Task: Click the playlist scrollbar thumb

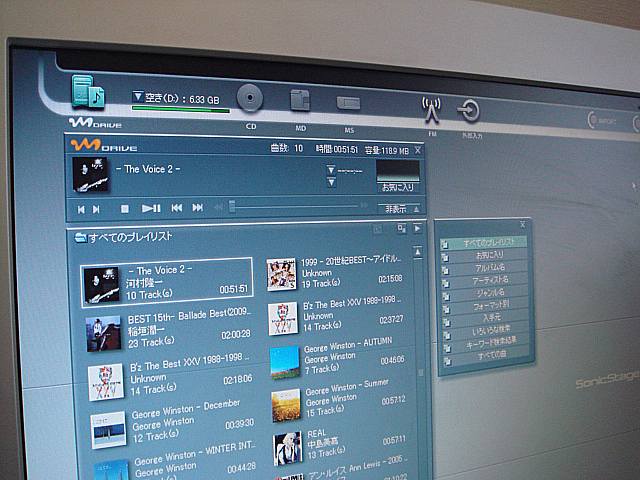Action: (420, 373)
